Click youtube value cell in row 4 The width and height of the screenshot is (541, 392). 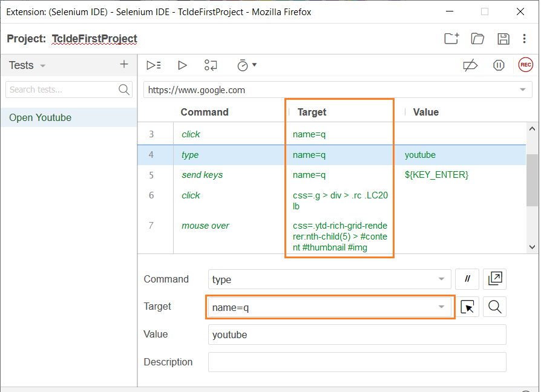(420, 155)
